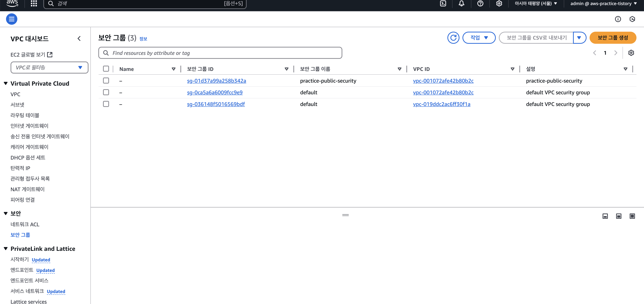Screen dimensions: 644x304
Task: Click the Find resources search field
Action: (x=220, y=53)
